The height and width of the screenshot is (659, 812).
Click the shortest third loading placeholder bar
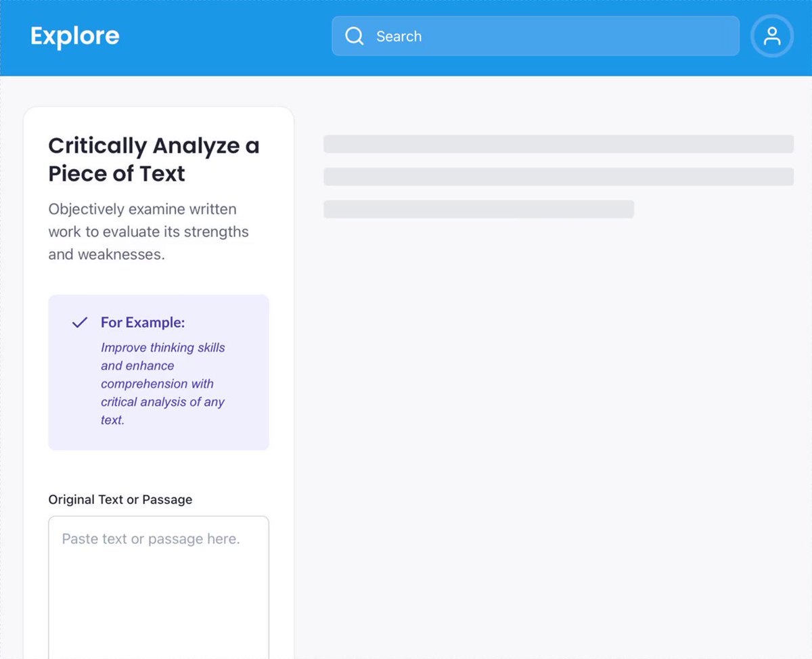tap(478, 209)
